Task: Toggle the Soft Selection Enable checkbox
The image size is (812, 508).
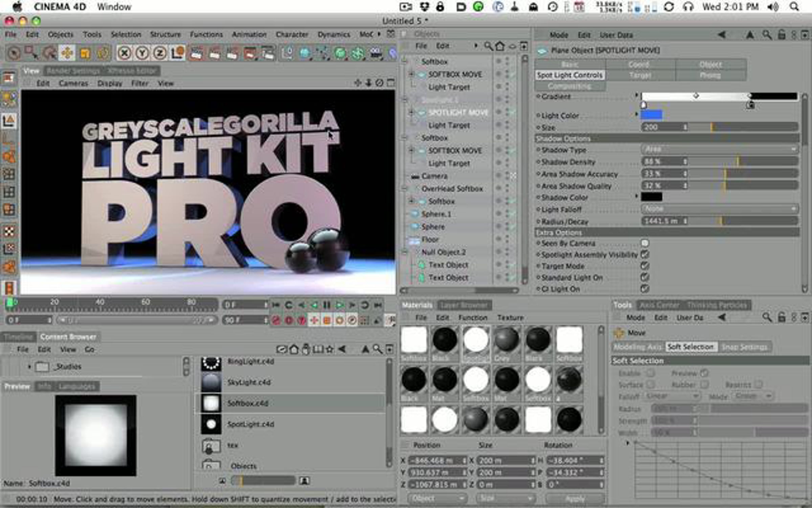Action: point(651,373)
